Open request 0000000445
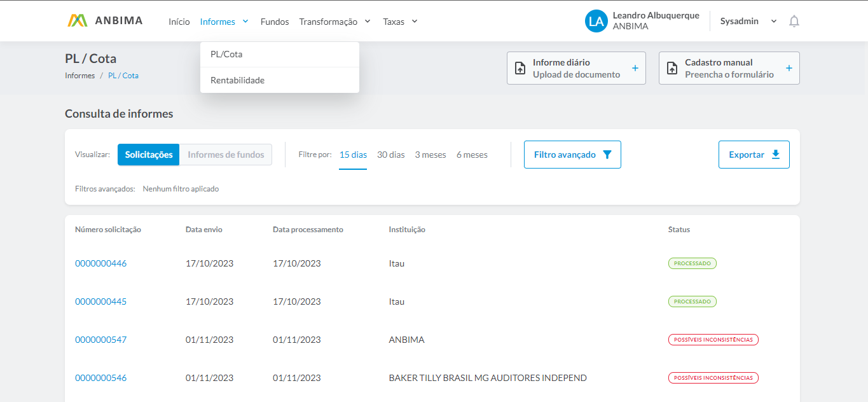Viewport: 868px width, 402px height. [x=100, y=301]
